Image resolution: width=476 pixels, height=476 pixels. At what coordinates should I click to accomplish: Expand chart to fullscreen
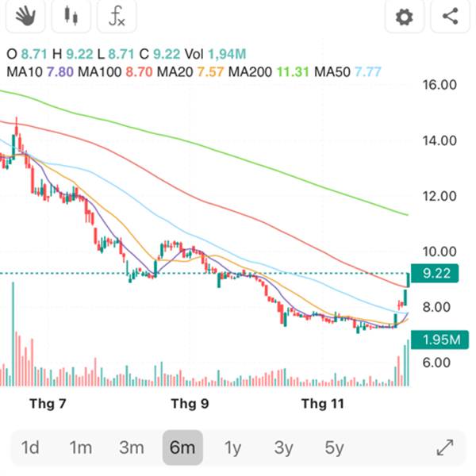pos(445,447)
